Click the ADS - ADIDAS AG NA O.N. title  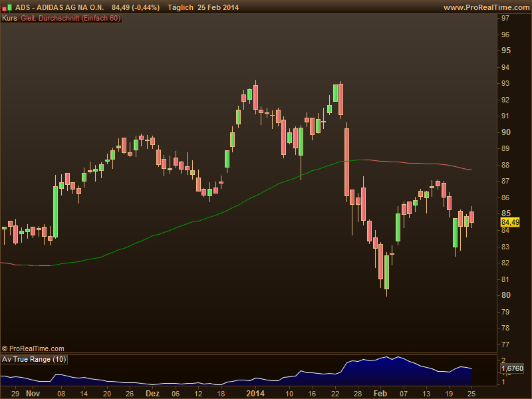click(59, 7)
